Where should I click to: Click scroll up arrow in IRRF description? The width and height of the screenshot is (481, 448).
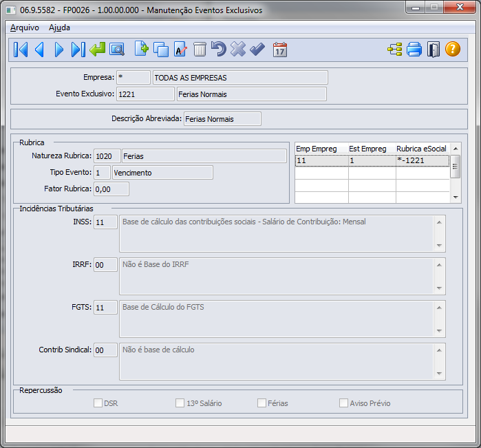click(x=439, y=265)
